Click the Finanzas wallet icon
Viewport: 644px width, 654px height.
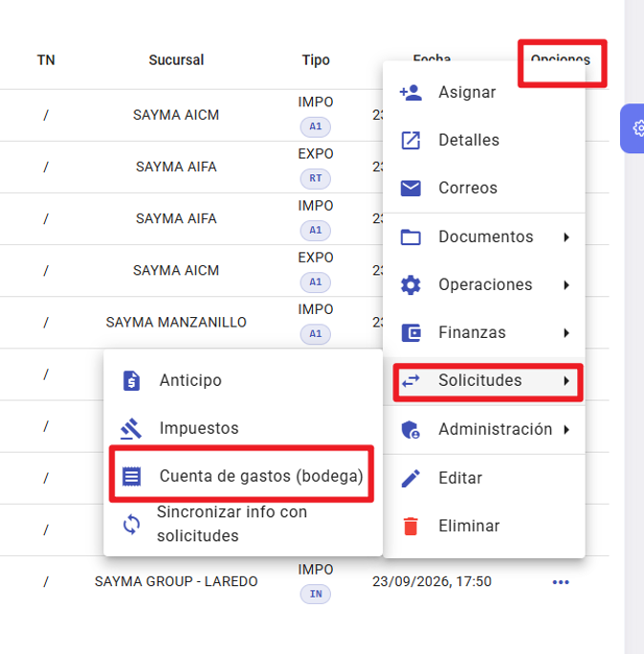coord(411,333)
